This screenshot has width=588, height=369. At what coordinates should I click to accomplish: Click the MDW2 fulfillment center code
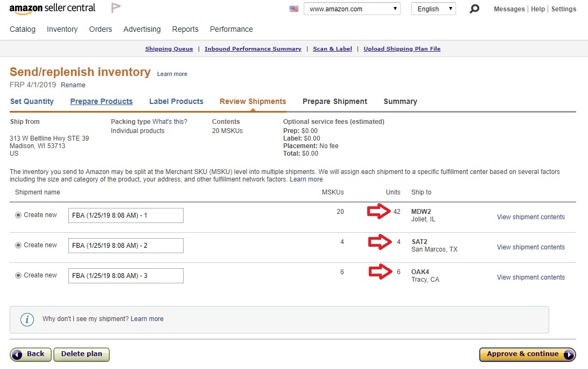[x=421, y=212]
